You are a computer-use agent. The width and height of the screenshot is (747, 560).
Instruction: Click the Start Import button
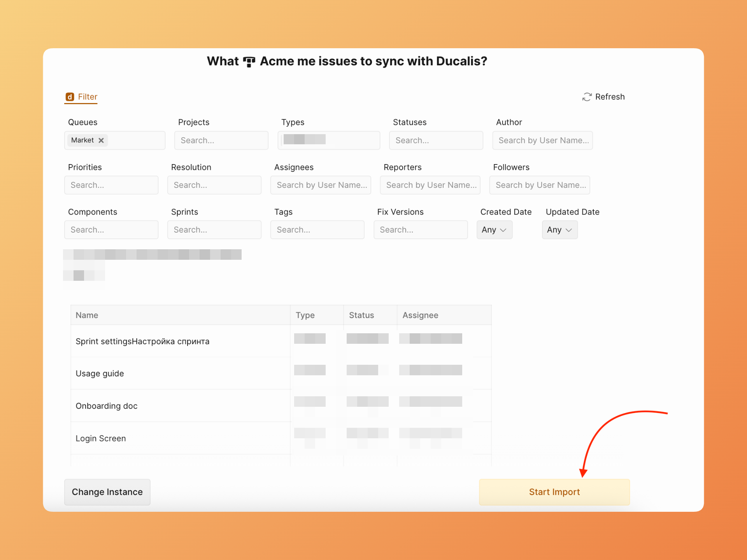coord(554,492)
